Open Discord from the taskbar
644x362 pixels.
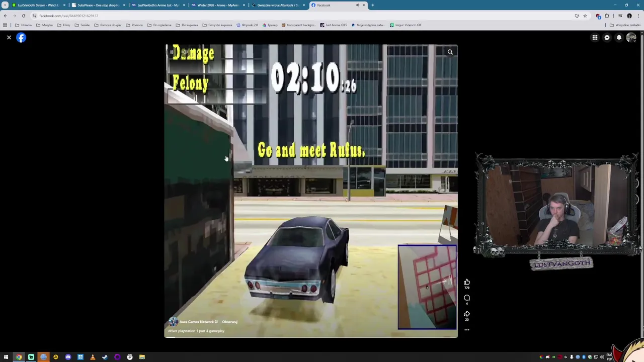(x=68, y=357)
